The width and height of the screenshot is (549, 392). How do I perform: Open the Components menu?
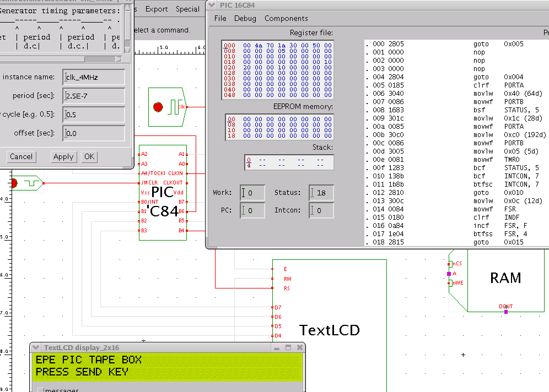(x=286, y=18)
